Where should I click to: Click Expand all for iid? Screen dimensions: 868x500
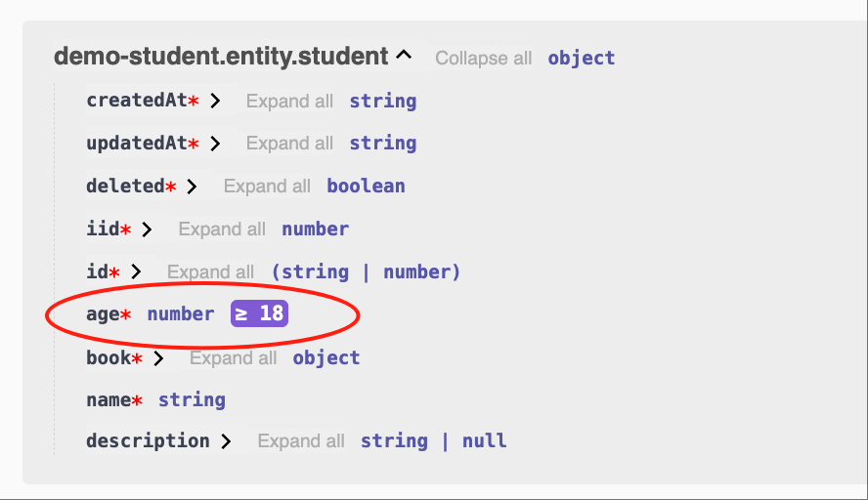(222, 229)
